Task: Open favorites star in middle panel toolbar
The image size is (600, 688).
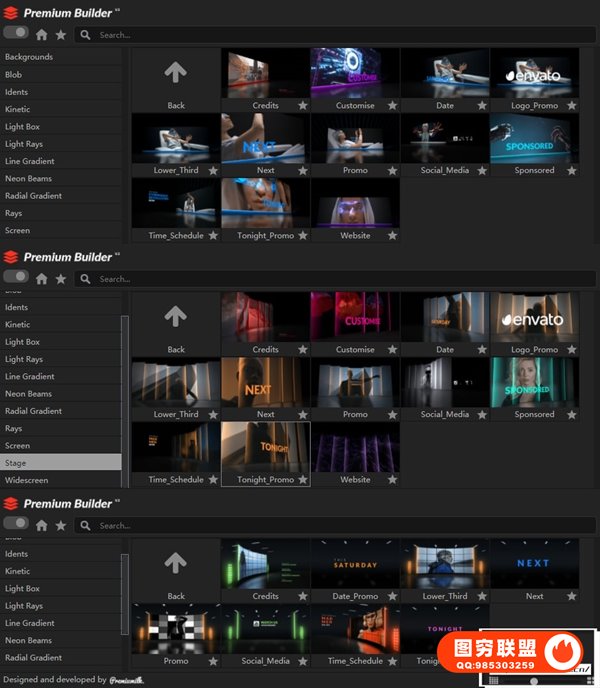Action: tap(60, 279)
